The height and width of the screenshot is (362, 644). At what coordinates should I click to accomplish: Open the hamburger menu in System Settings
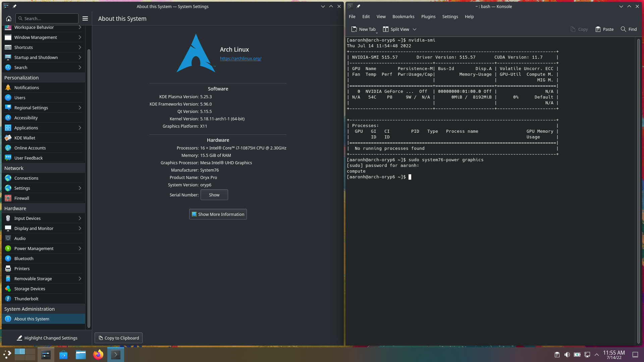[x=85, y=18]
